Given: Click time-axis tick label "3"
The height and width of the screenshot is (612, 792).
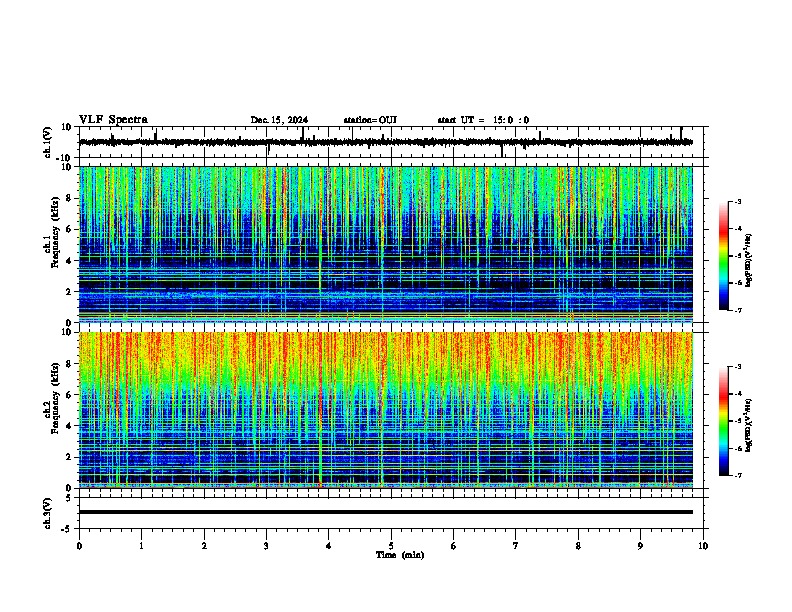Looking at the screenshot, I should tap(266, 546).
